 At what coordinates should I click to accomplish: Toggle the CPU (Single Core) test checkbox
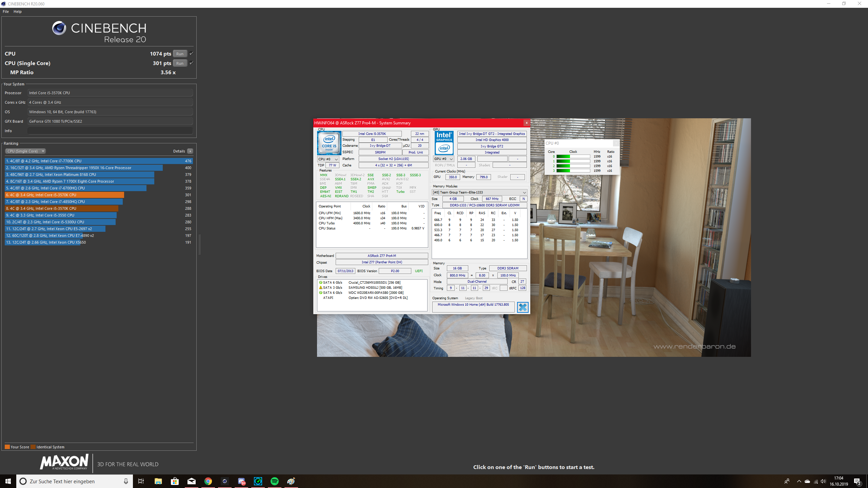pos(191,63)
